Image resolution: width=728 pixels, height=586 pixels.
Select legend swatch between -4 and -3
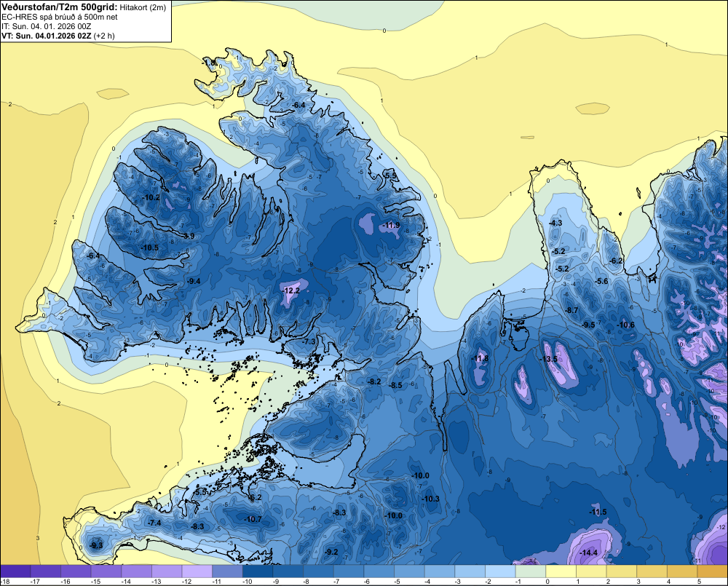(x=440, y=571)
